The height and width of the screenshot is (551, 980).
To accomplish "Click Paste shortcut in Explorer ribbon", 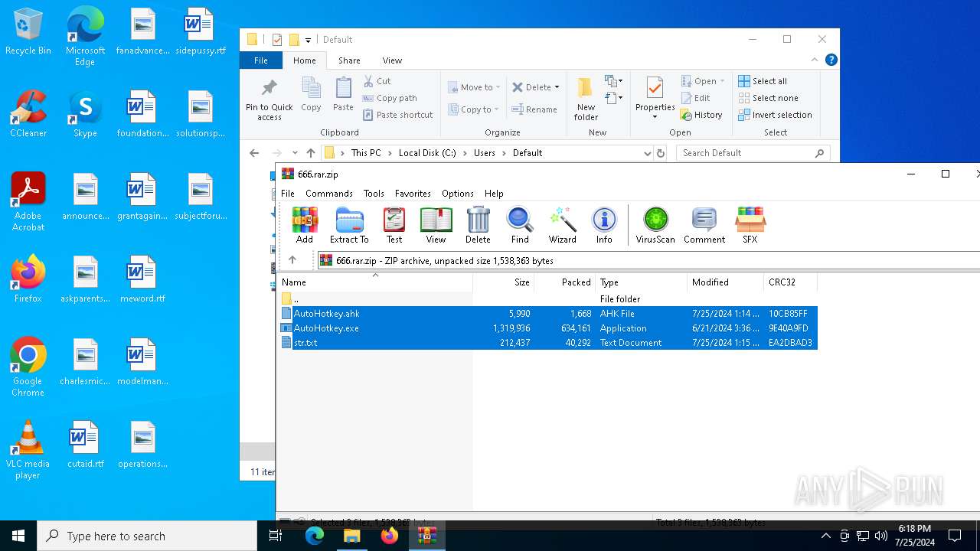I will pyautogui.click(x=398, y=115).
